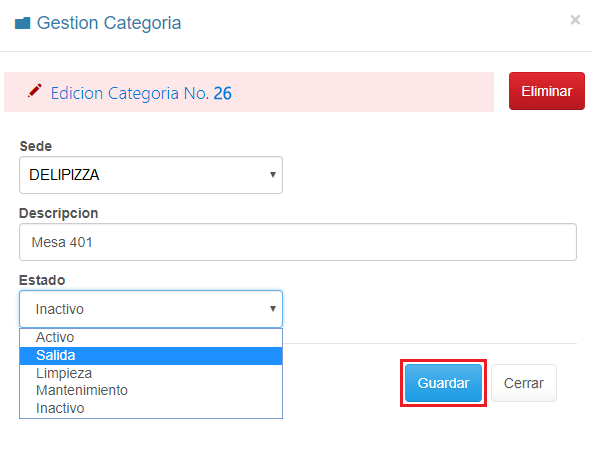601x453 pixels.
Task: Pick Limpieza in the Estado options
Action: (63, 373)
